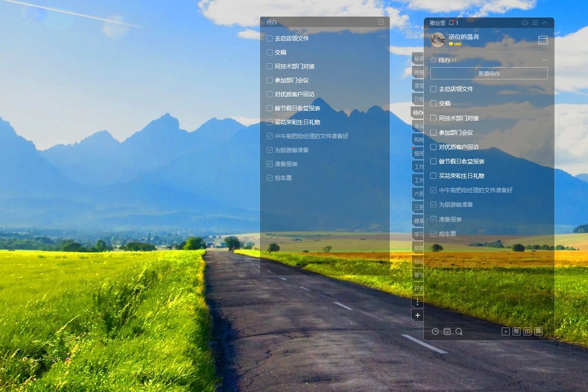
Task: Click the 新增待办 button
Action: pos(489,73)
